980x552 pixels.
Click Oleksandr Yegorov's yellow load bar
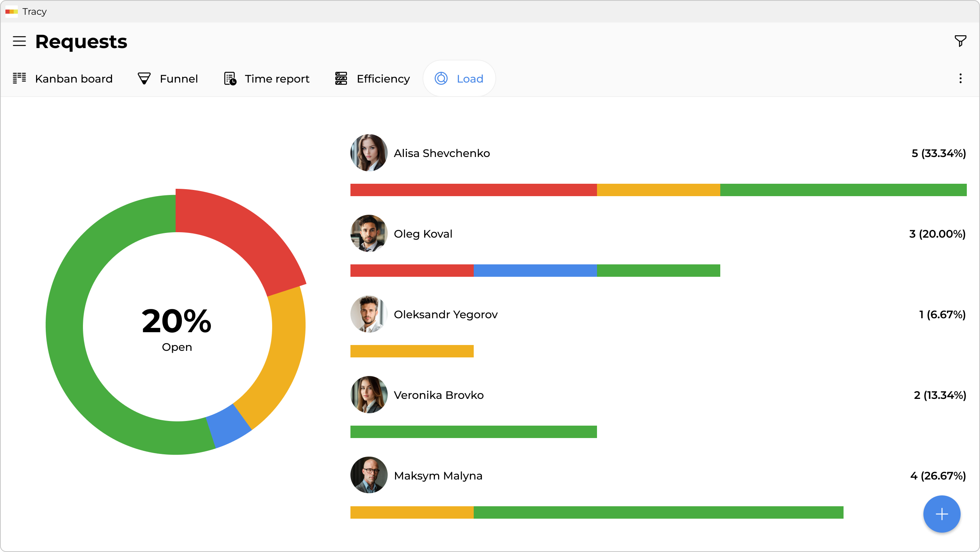(x=412, y=351)
